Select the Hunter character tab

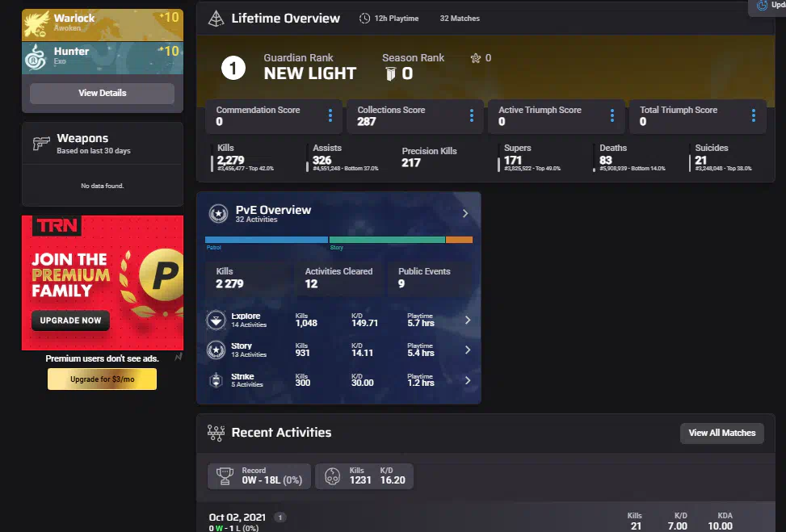tap(103, 57)
